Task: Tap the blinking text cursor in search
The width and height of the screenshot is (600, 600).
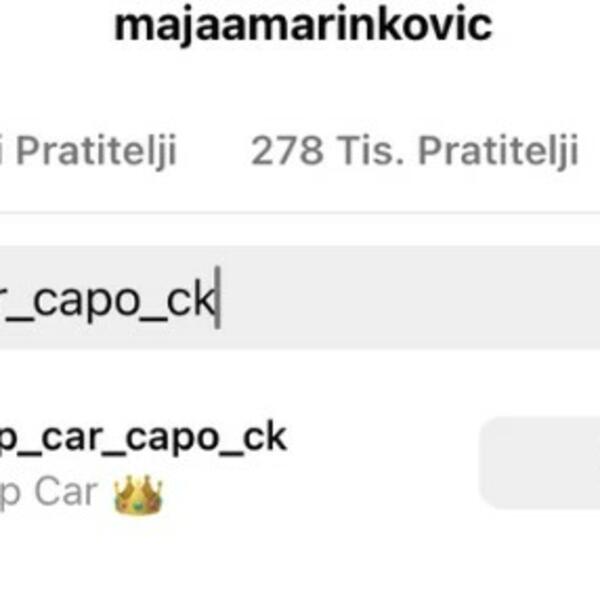Action: [x=217, y=297]
